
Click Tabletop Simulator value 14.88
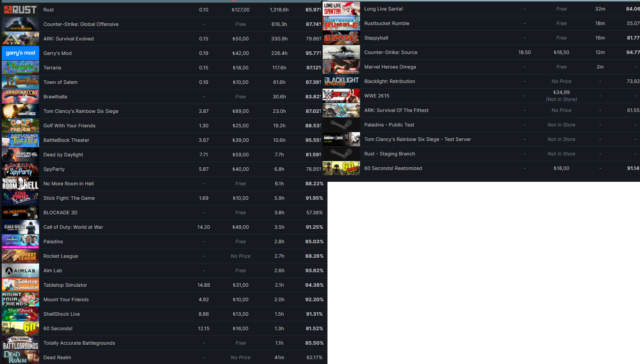(x=204, y=285)
